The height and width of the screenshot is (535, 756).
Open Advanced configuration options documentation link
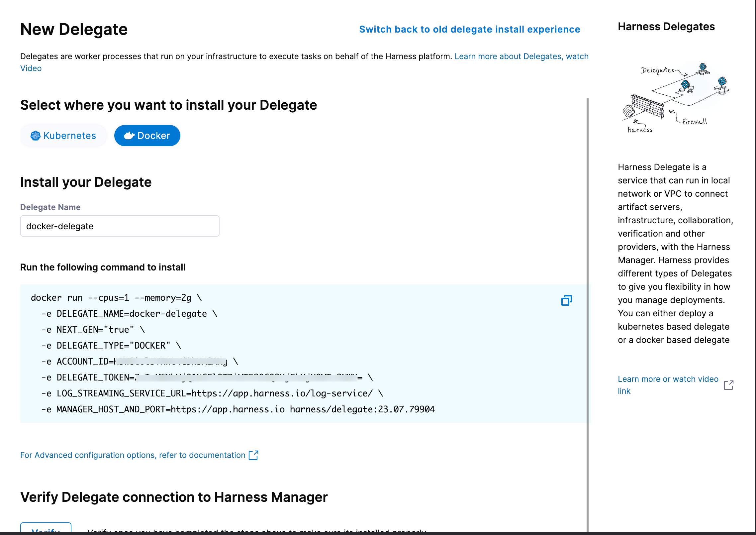click(133, 455)
